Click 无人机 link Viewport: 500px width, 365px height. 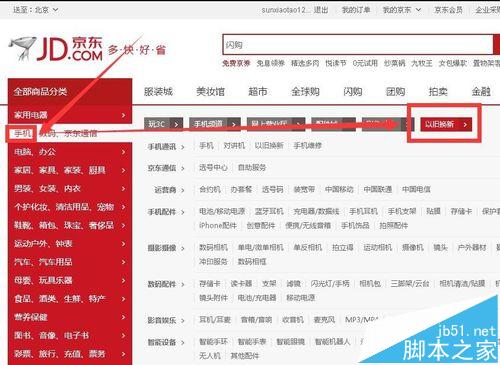pos(210,356)
